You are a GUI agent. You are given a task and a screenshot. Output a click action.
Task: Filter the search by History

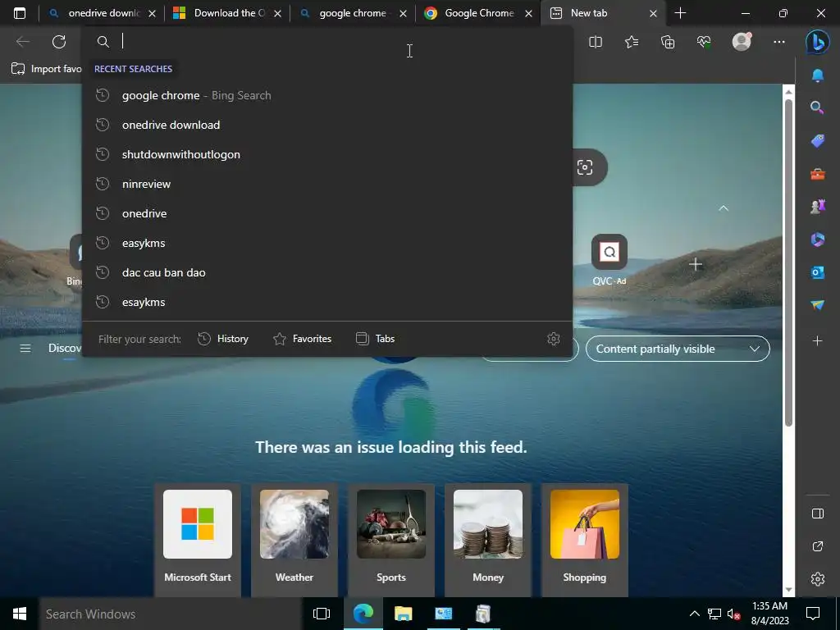click(x=223, y=339)
